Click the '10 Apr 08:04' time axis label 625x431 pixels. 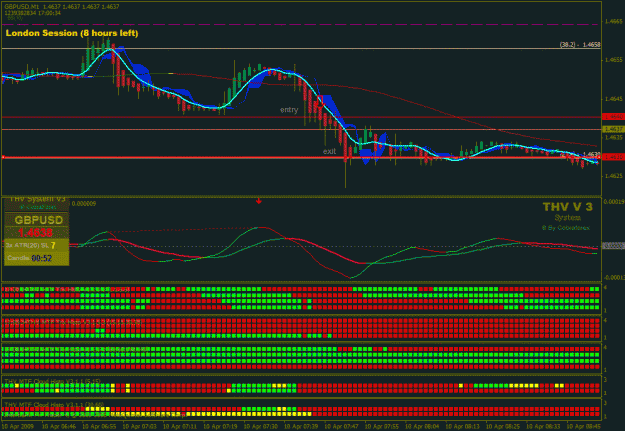click(422, 427)
